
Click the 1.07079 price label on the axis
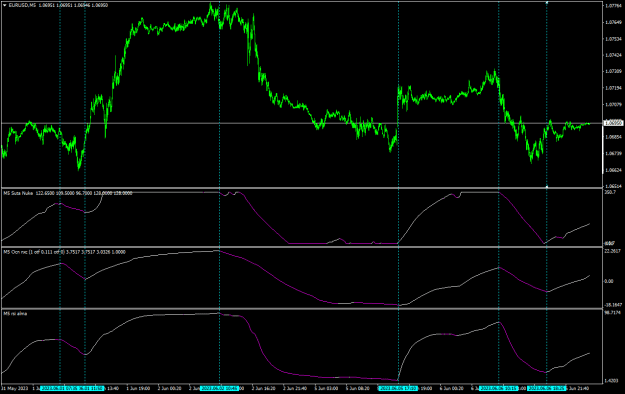click(x=614, y=104)
